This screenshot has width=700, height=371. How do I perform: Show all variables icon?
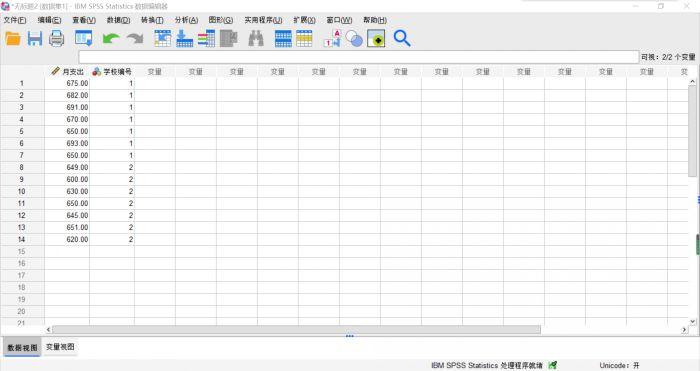pyautogui.click(x=376, y=38)
